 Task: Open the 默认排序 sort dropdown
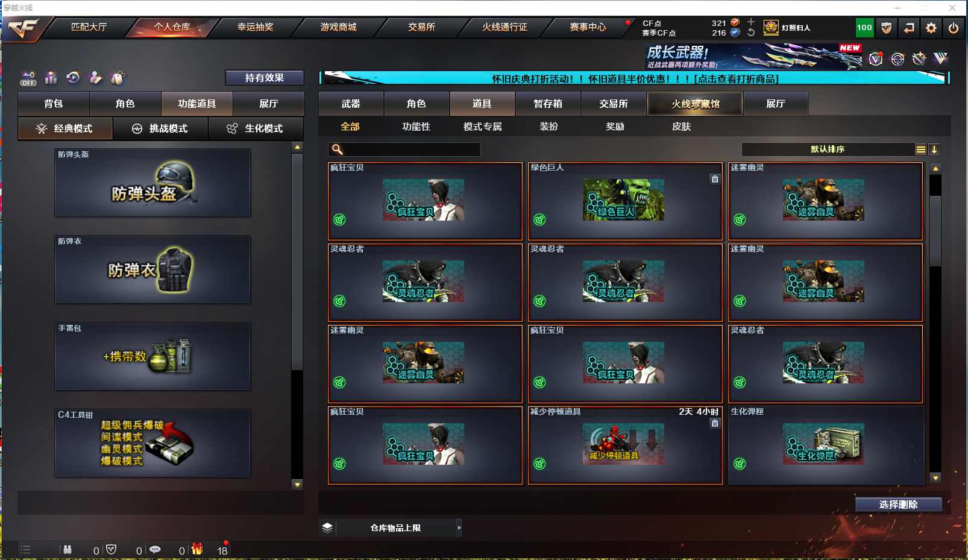pyautogui.click(x=828, y=149)
